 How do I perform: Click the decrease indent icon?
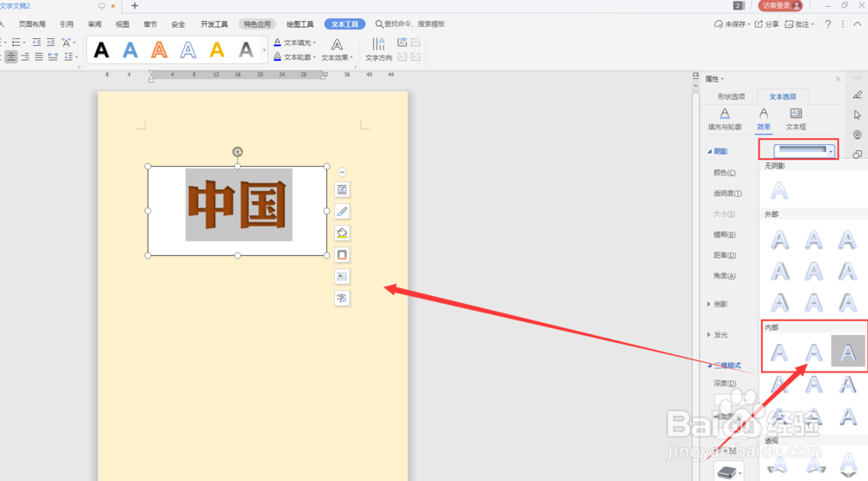tap(36, 43)
